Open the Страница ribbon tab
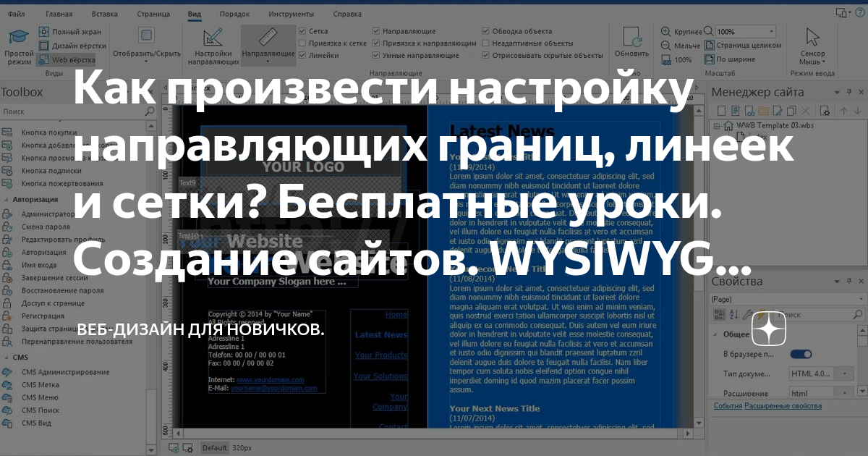The height and width of the screenshot is (456, 868). [153, 14]
